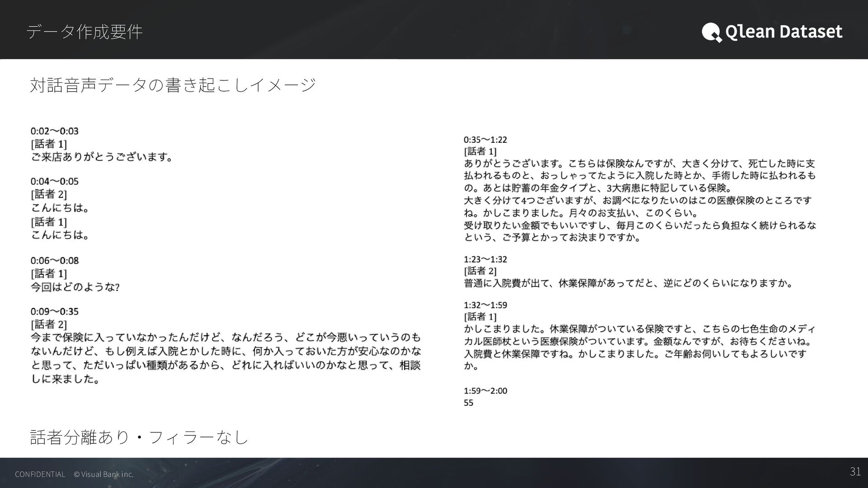This screenshot has height=488, width=868.
Task: Select the heading '対話音声データの書き起こしイメージ'
Action: pos(173,84)
